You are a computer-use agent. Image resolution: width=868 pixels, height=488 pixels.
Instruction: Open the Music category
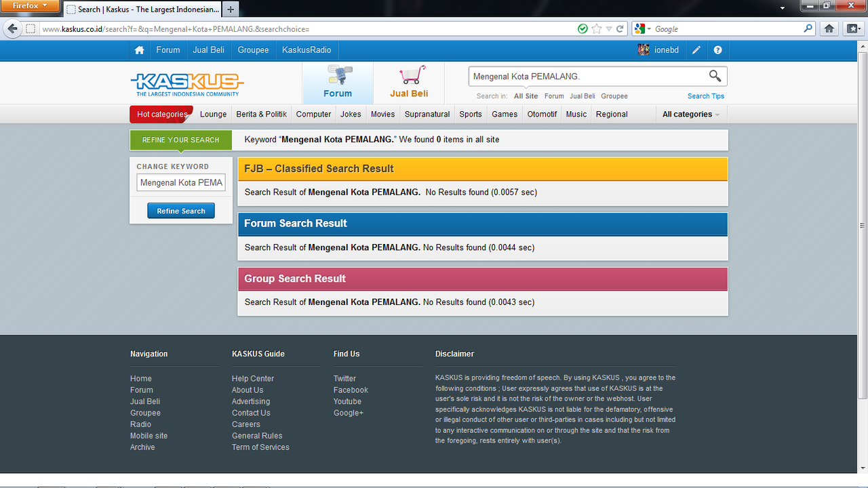pyautogui.click(x=576, y=115)
